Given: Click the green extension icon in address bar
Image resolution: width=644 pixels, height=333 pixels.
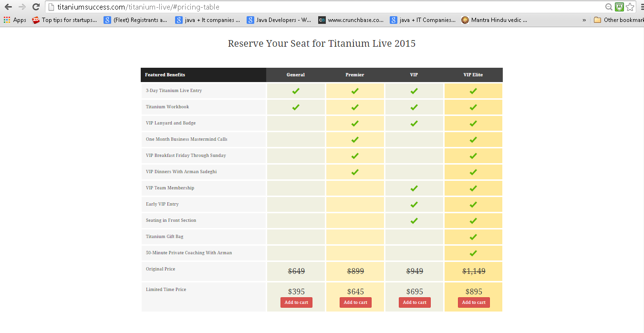Looking at the screenshot, I should (x=619, y=7).
